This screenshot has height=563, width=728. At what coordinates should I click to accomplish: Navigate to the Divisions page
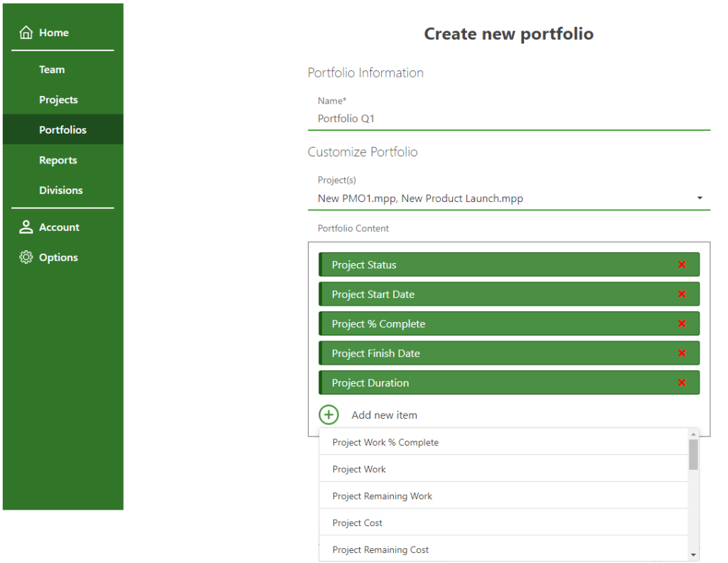[x=60, y=190]
